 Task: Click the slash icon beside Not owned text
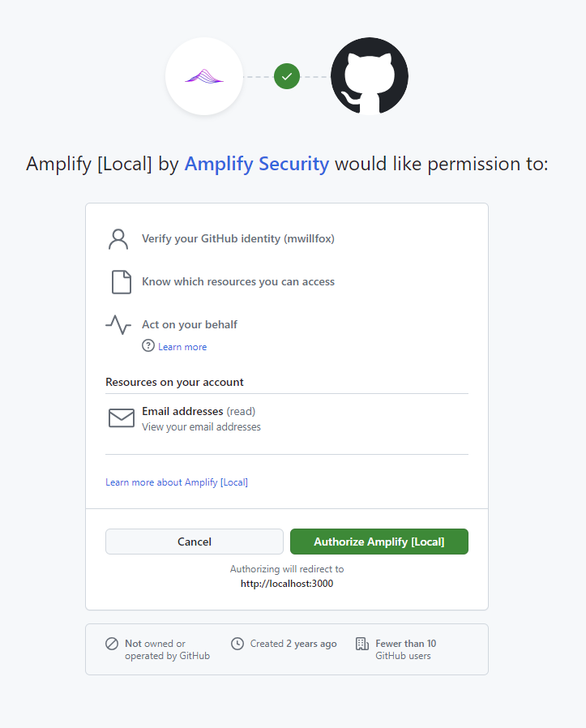[113, 643]
